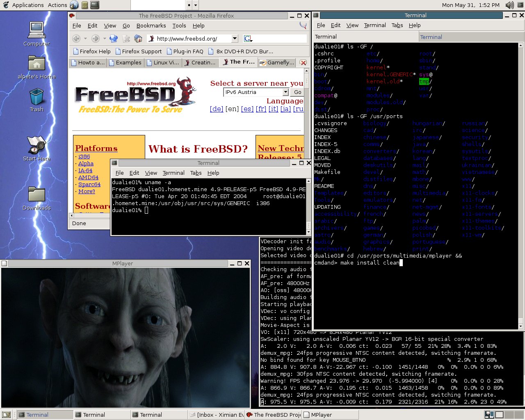Expand the URL bar history dropdown
Image resolution: width=525 pixels, height=420 pixels.
tap(235, 39)
